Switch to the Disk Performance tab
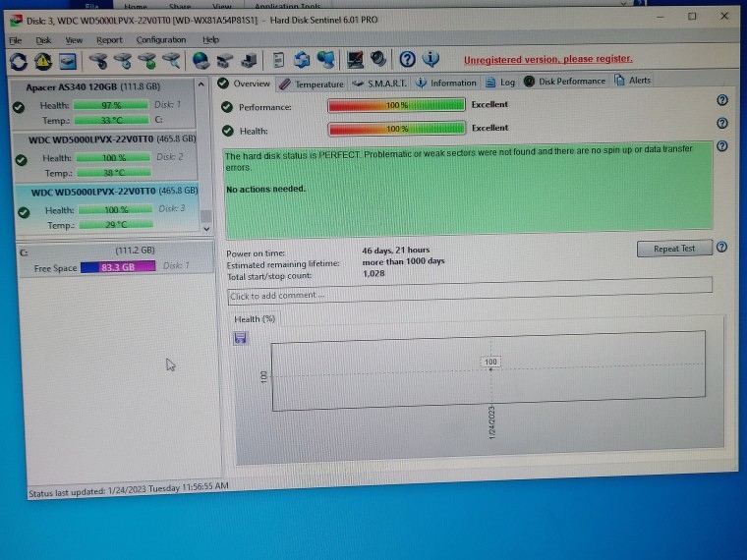747x560 pixels. [x=564, y=82]
